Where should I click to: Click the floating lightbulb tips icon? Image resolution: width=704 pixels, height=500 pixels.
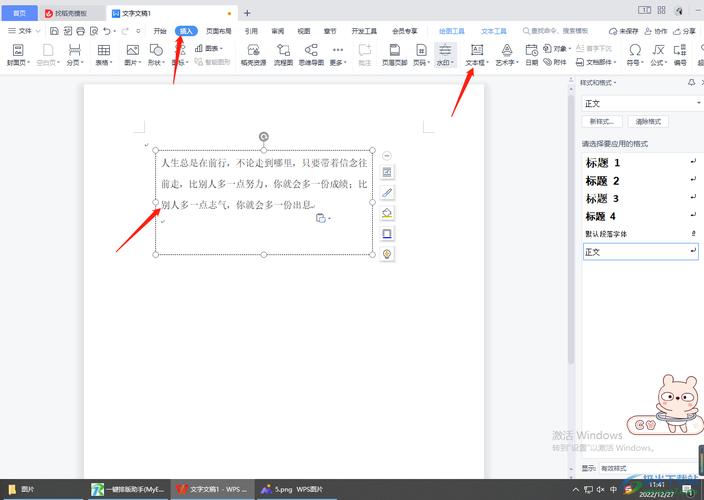[x=387, y=254]
